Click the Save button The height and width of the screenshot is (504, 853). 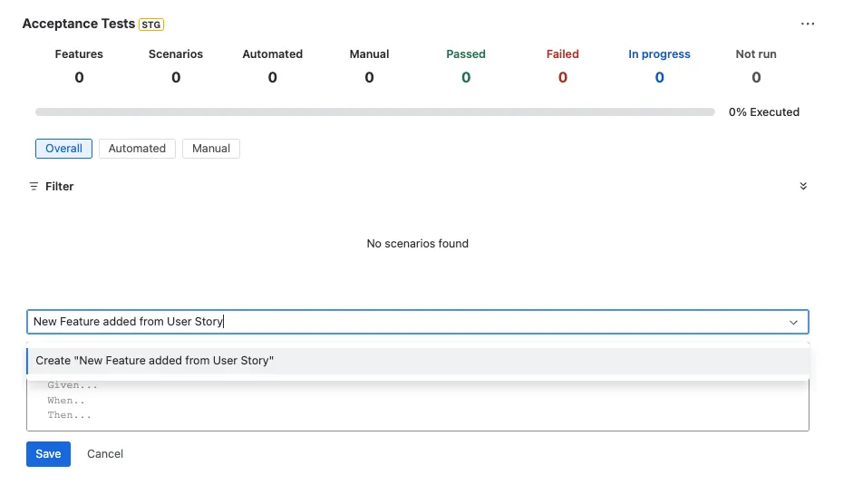point(48,454)
